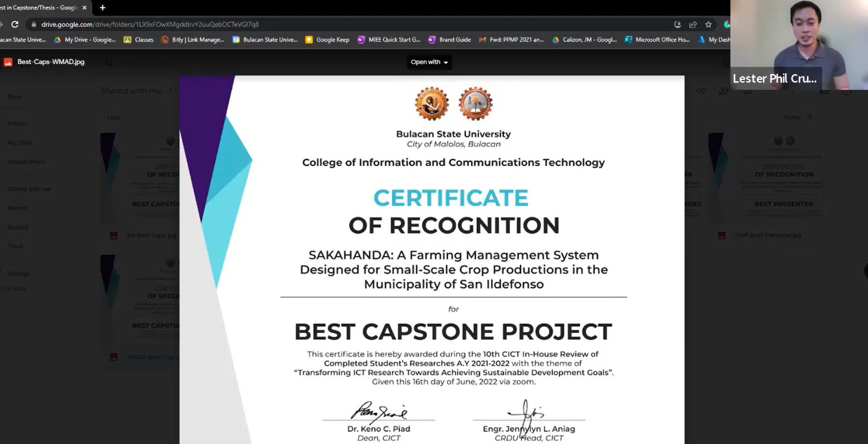Open the Microsoft Office Home bookmark
This screenshot has height=444, width=868.
click(x=657, y=40)
